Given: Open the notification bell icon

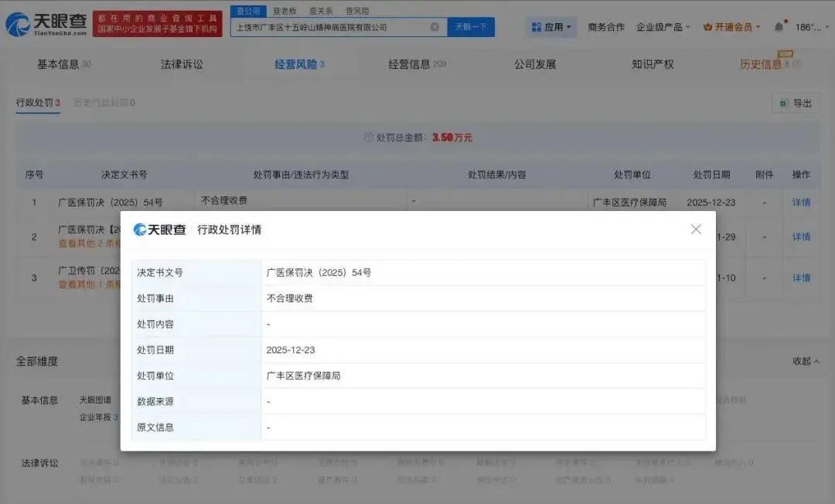Looking at the screenshot, I should pos(779,26).
